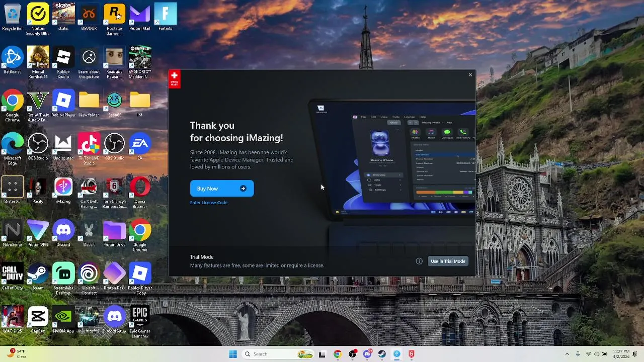Viewport: 644px width, 362px height.
Task: Select Grand Theft Auto V shortcut
Action: 38,106
